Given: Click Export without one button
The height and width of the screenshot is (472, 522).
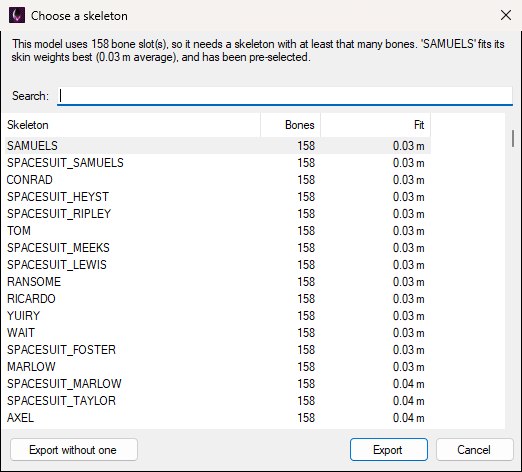Looking at the screenshot, I should point(74,450).
